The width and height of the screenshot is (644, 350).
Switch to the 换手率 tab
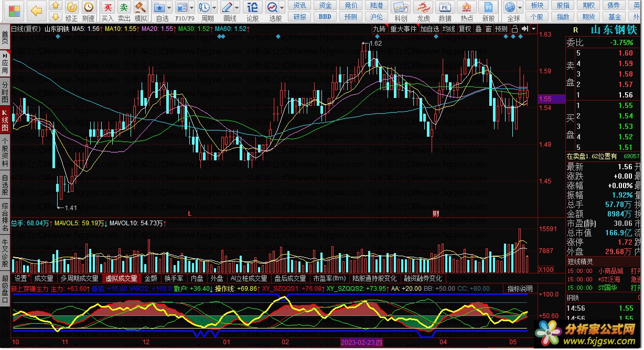[x=174, y=278]
